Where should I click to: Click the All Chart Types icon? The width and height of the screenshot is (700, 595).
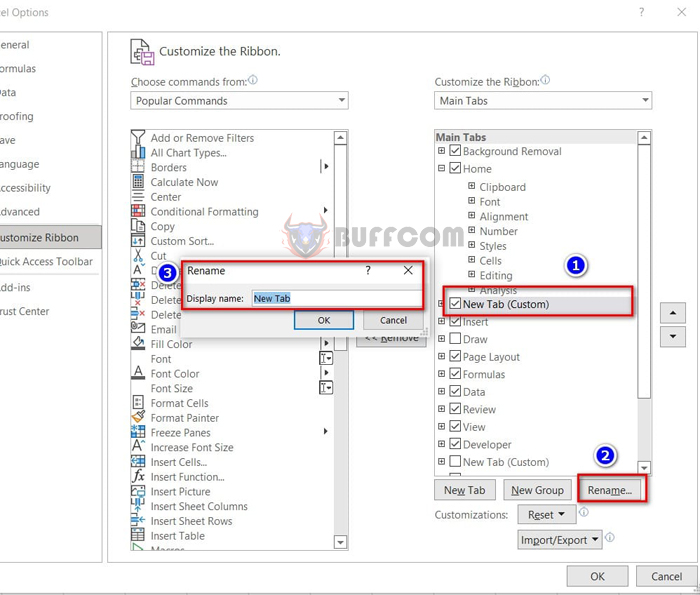pyautogui.click(x=138, y=153)
